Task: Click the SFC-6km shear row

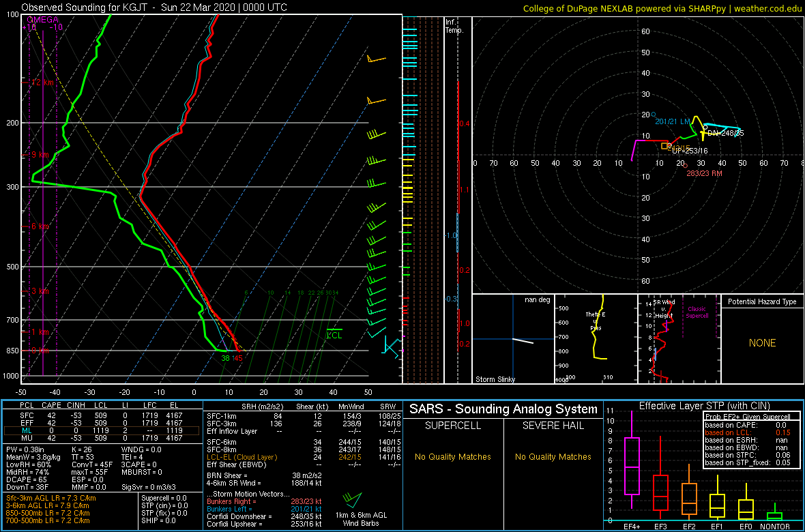Action: [304, 442]
